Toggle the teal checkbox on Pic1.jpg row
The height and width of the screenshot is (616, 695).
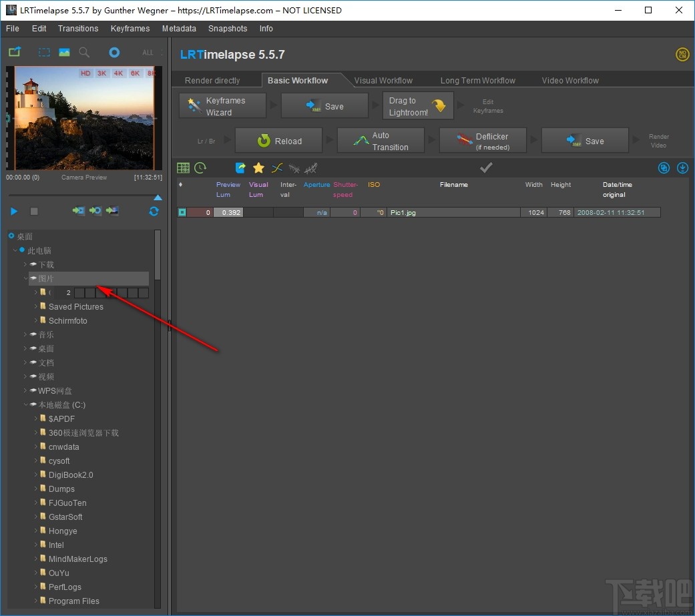coord(182,212)
